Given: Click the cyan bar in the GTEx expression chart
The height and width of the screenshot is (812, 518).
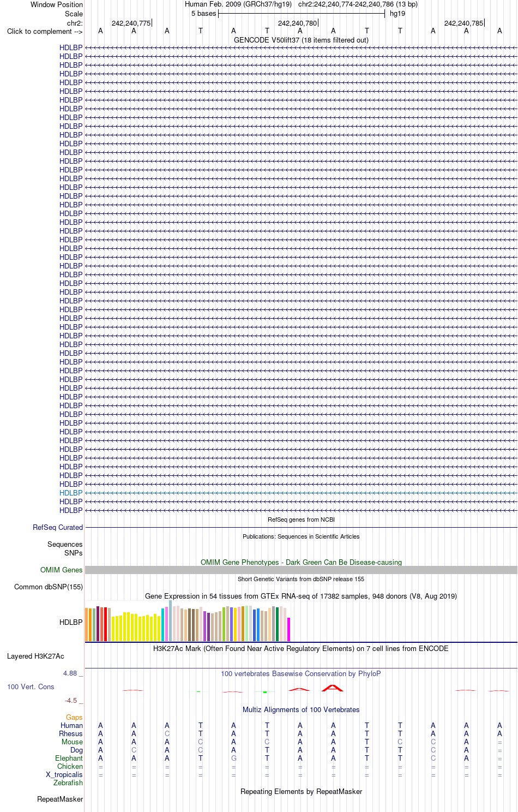Looking at the screenshot, I should click(x=162, y=625).
